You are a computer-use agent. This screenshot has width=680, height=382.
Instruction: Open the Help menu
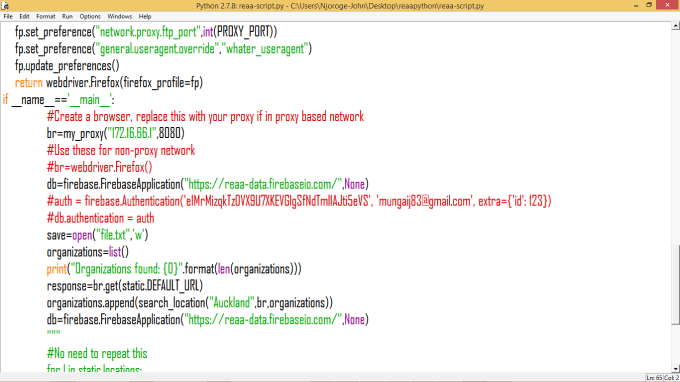145,16
